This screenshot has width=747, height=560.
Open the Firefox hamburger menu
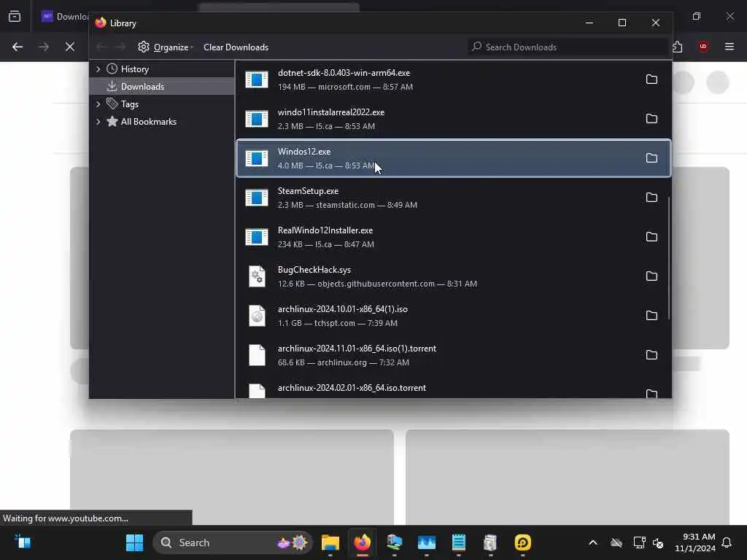(729, 47)
